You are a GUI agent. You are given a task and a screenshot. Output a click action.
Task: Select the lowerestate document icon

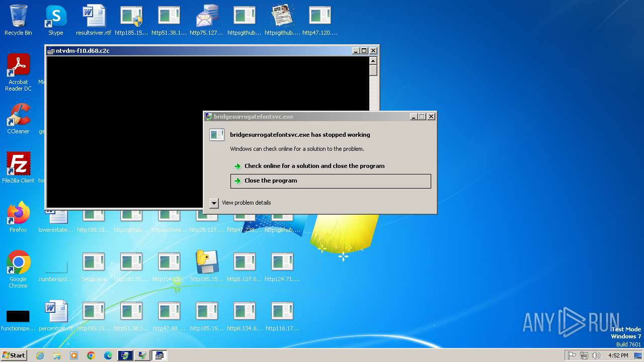point(56,222)
